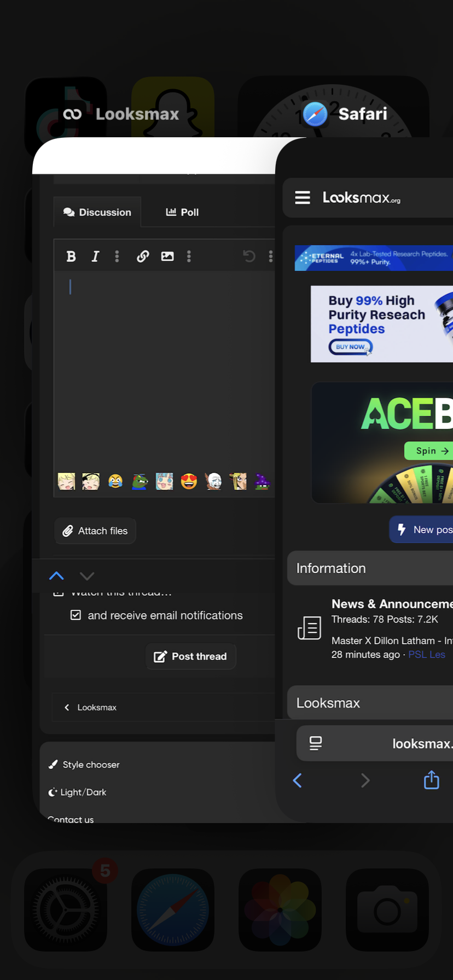Viewport: 453px width, 980px height.
Task: Click the Attach files button
Action: point(95,531)
